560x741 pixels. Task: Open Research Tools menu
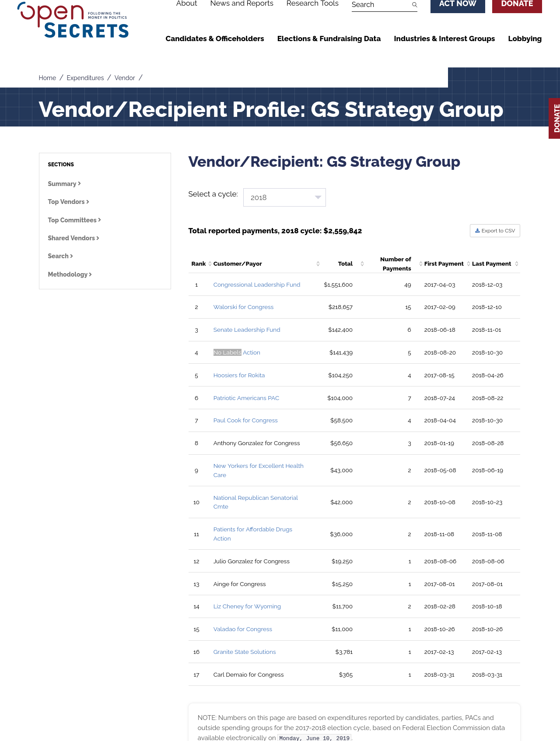pos(312,4)
